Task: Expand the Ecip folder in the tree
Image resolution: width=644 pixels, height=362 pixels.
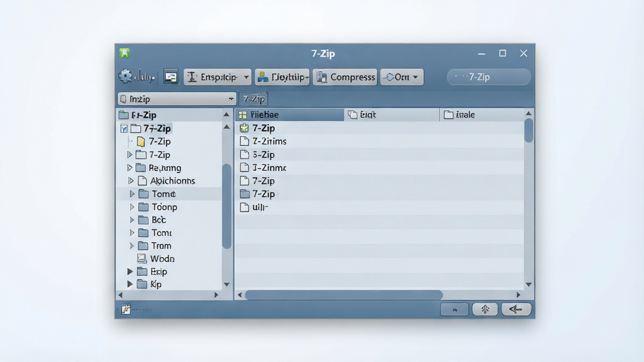Action: pos(130,271)
